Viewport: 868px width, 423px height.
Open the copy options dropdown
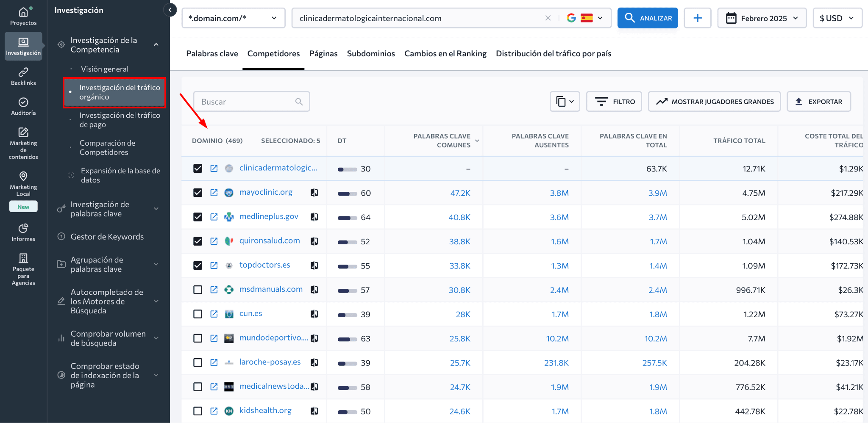pyautogui.click(x=565, y=102)
